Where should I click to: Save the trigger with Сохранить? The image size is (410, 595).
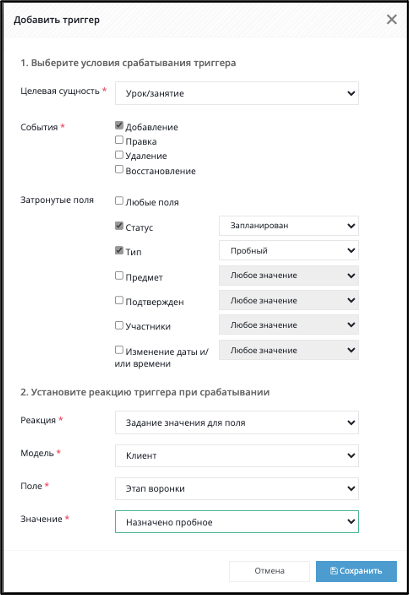(356, 571)
